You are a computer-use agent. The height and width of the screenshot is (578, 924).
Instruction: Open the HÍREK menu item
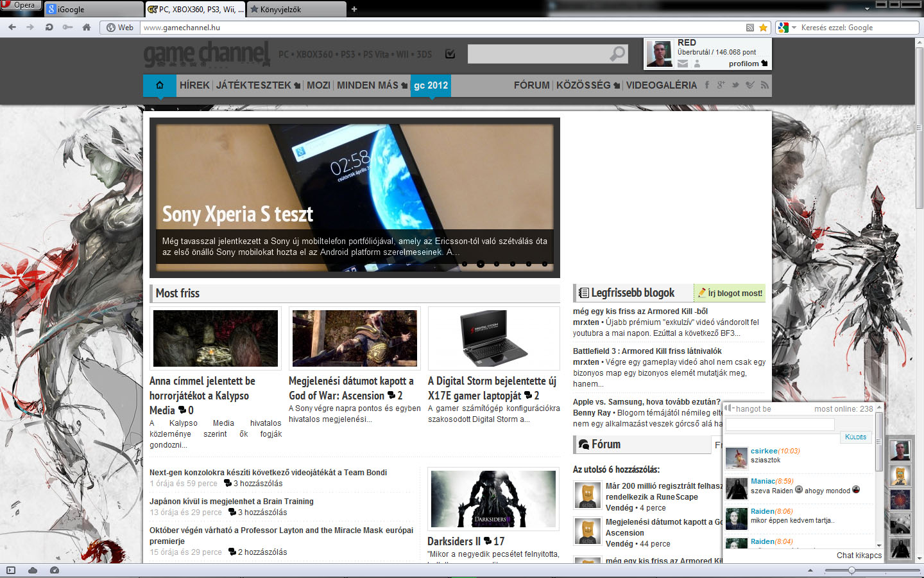pyautogui.click(x=194, y=85)
